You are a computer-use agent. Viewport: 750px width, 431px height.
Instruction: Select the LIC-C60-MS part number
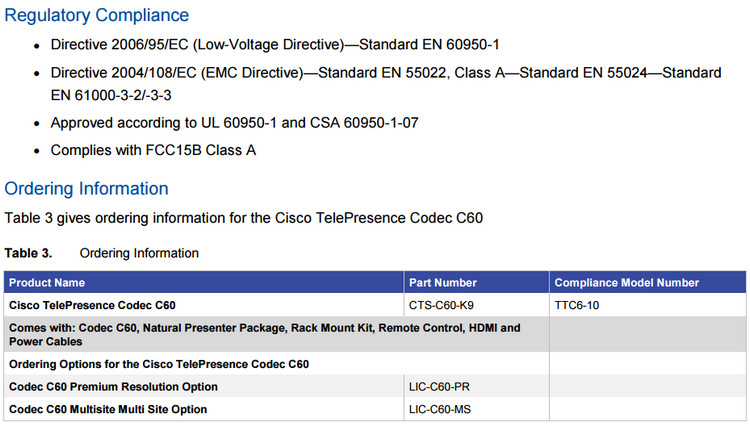tap(440, 409)
